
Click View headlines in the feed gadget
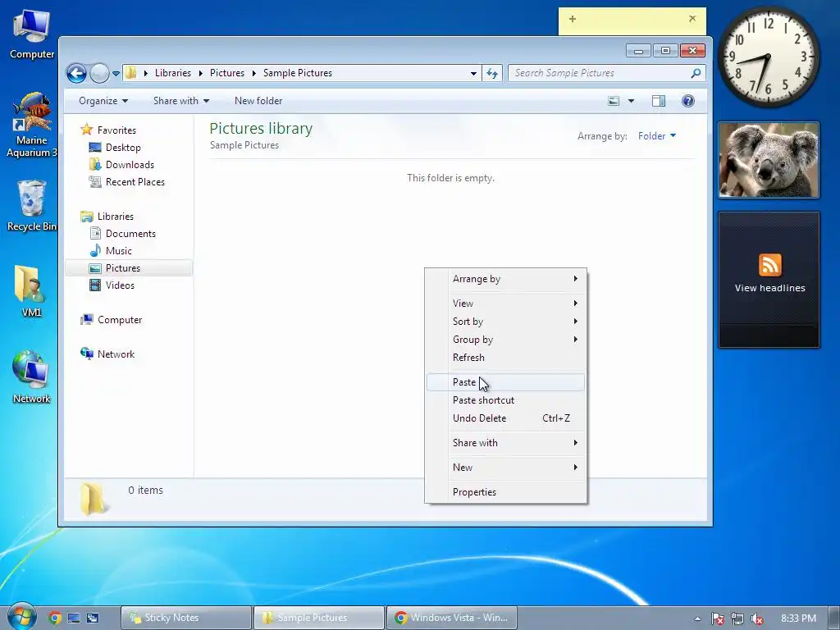pyautogui.click(x=769, y=288)
